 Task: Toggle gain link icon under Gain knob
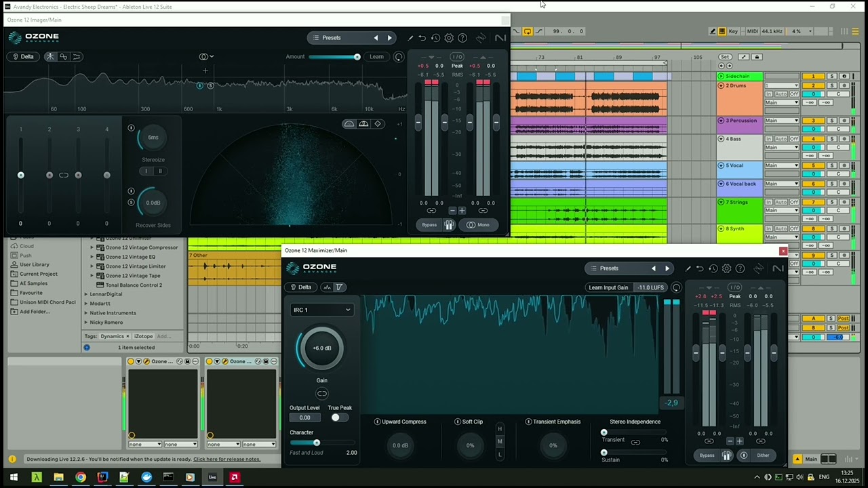coord(322,393)
